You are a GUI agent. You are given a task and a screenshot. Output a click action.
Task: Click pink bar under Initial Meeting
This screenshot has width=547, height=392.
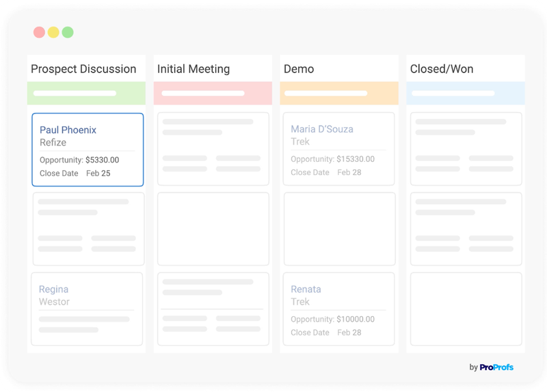[213, 93]
